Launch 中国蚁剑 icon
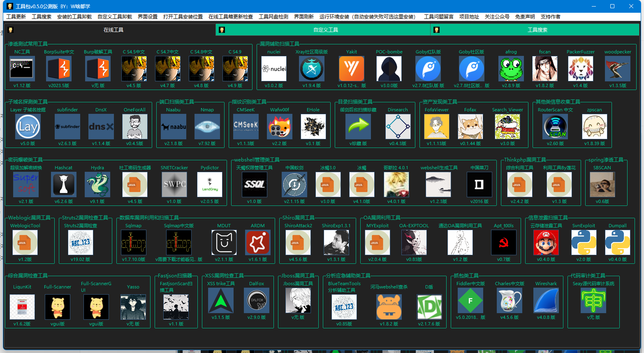This screenshot has height=353, width=644. (x=294, y=185)
